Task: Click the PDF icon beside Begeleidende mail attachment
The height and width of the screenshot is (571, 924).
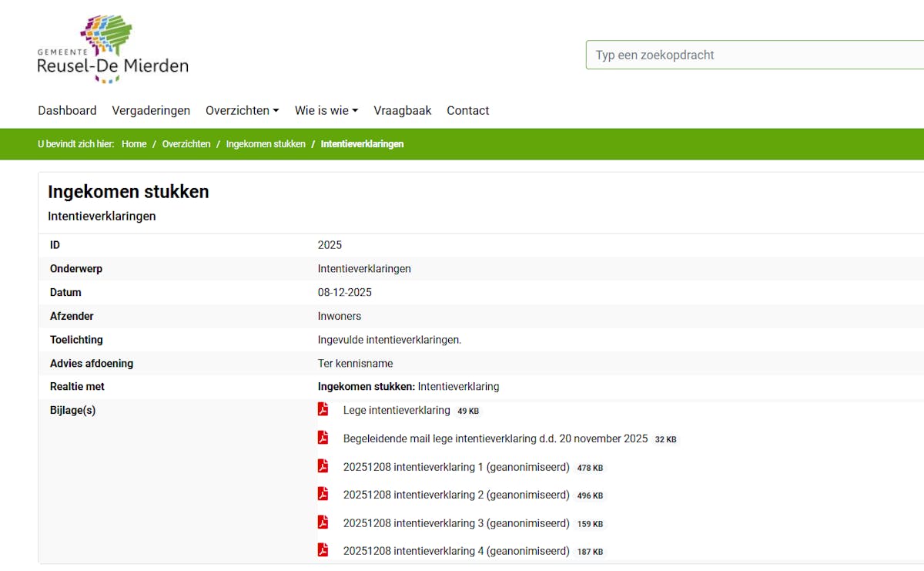Action: pos(323,438)
